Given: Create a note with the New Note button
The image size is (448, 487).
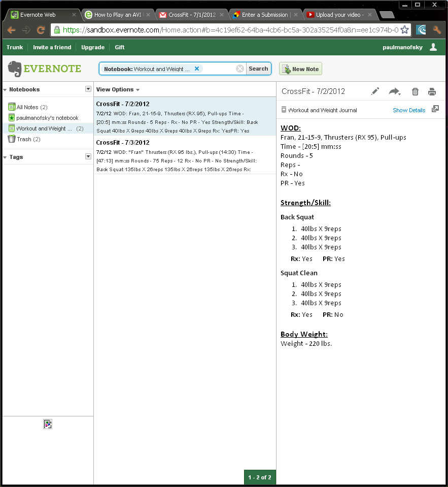Looking at the screenshot, I should click(x=300, y=69).
